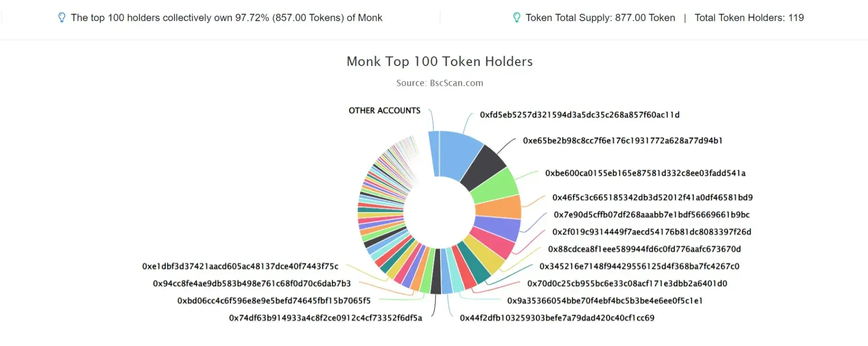Select the large light blue pie slice
This screenshot has height=346, width=868.
(x=459, y=154)
